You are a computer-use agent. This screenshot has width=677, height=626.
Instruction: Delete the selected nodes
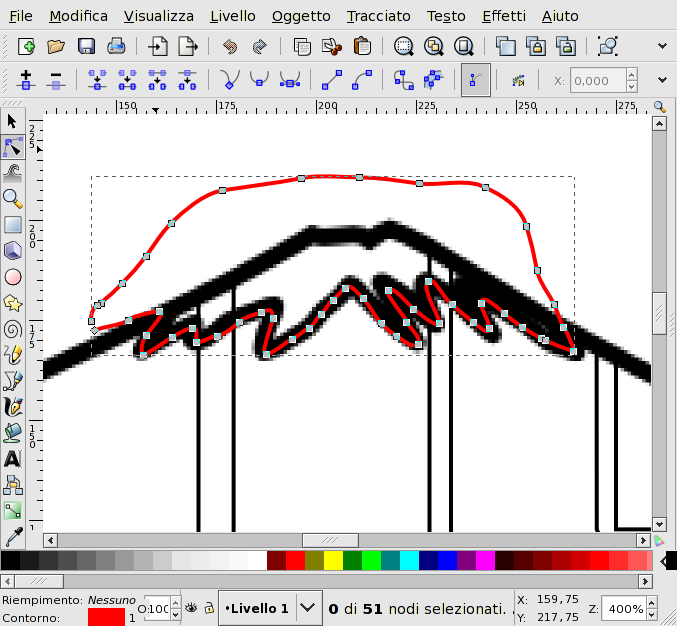point(56,80)
